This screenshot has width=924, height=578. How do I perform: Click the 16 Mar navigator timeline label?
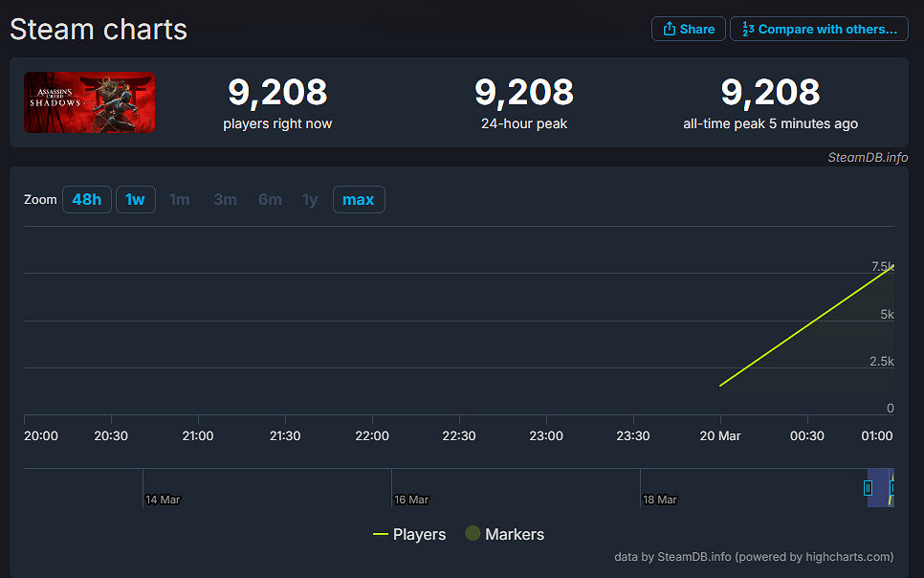(411, 500)
